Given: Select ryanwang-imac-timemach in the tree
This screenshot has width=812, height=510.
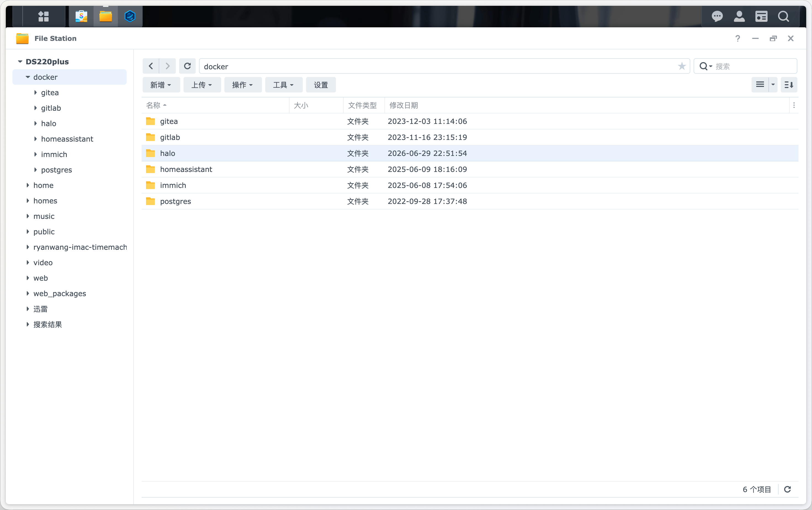Looking at the screenshot, I should 80,247.
